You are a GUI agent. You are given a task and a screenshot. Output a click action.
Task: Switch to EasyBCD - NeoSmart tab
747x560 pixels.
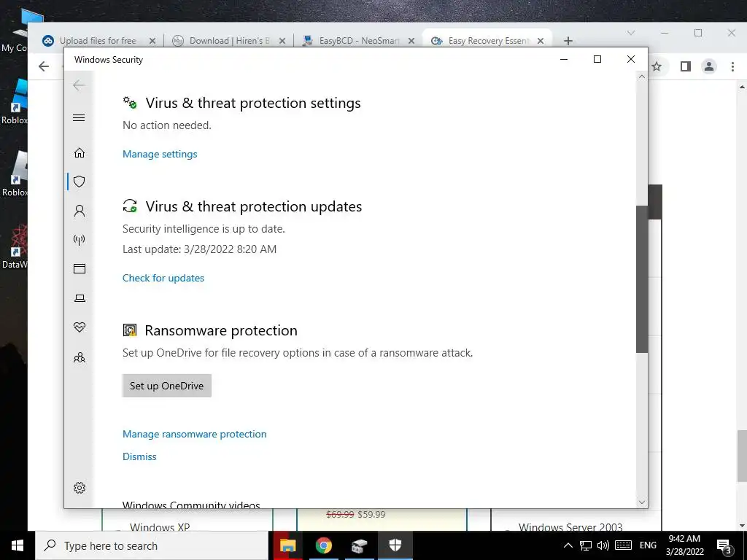[358, 41]
